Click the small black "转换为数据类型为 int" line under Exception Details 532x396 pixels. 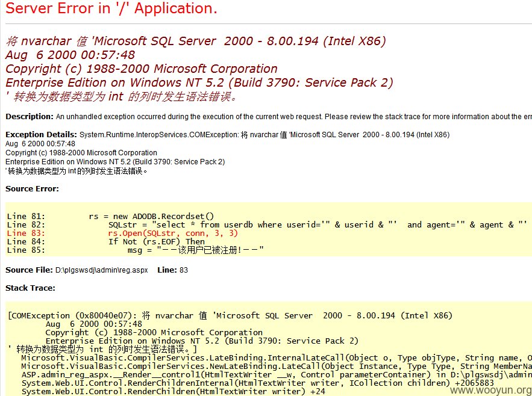click(x=77, y=171)
